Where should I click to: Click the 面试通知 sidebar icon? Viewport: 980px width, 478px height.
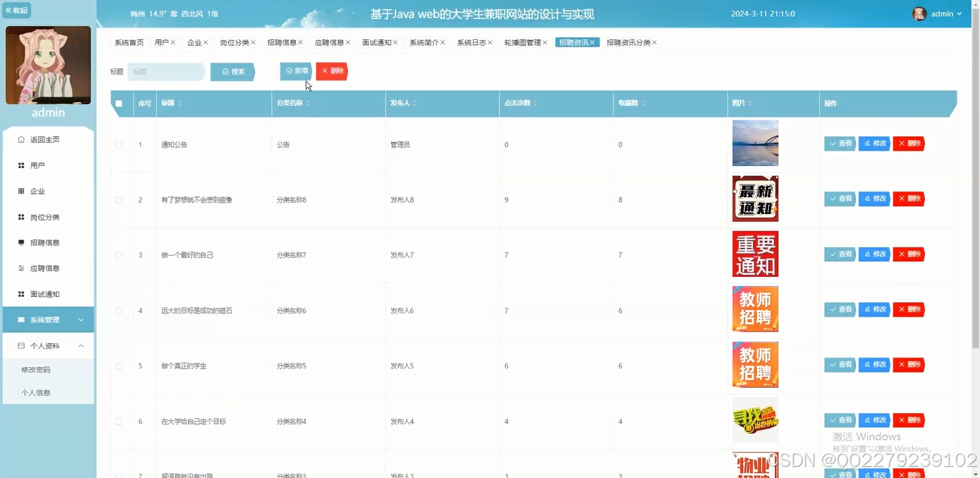pos(21,293)
